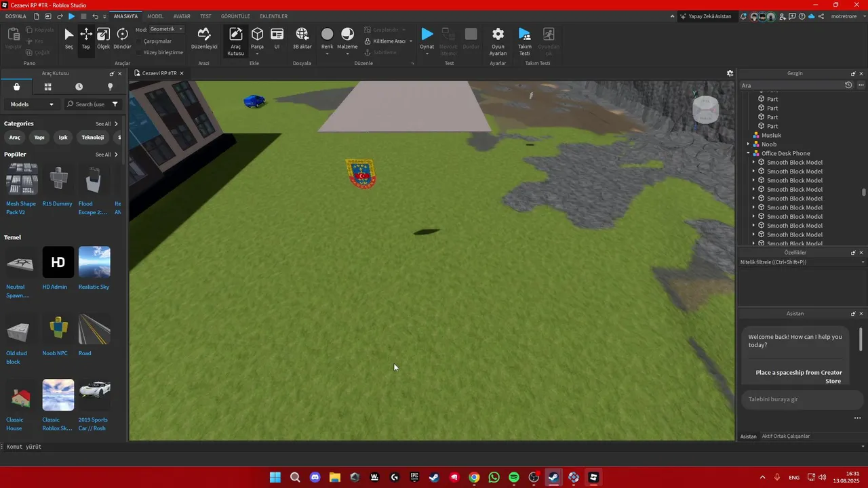Click the Explorer panel vertical scrollbar

(863, 193)
